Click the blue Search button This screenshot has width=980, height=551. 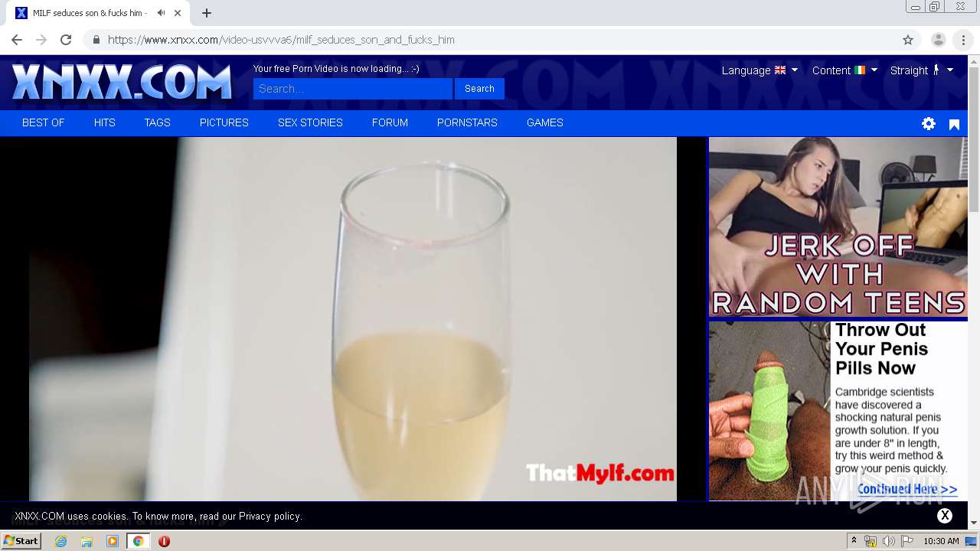click(x=479, y=89)
